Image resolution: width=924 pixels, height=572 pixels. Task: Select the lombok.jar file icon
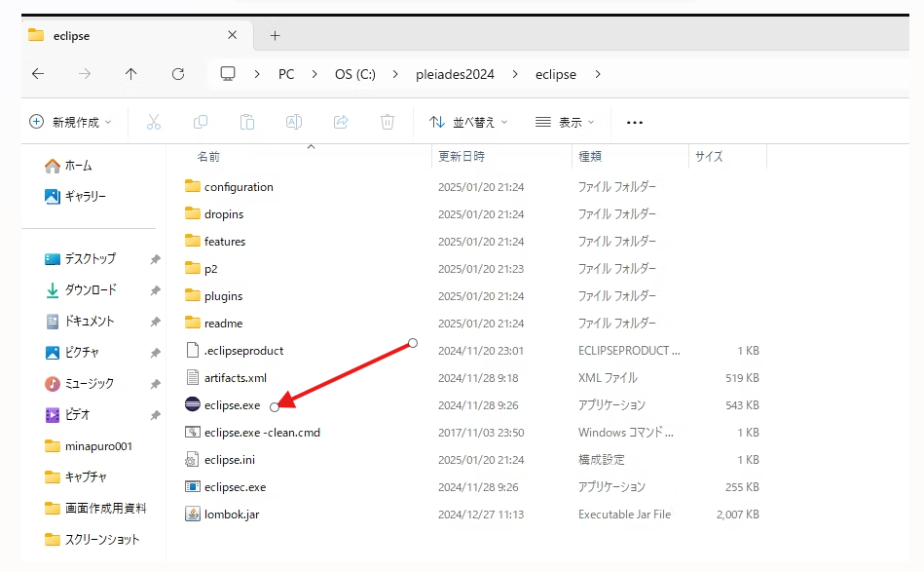(193, 514)
